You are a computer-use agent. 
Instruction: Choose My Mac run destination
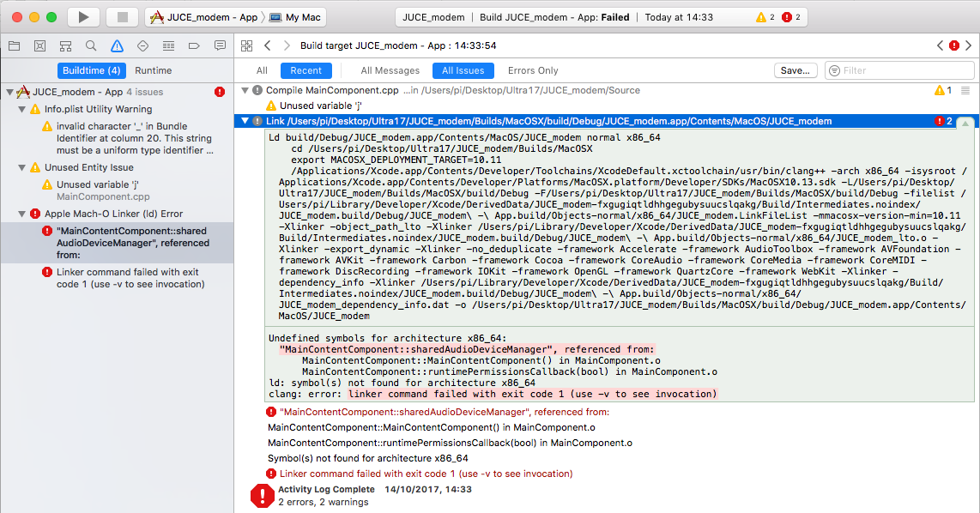(x=295, y=17)
